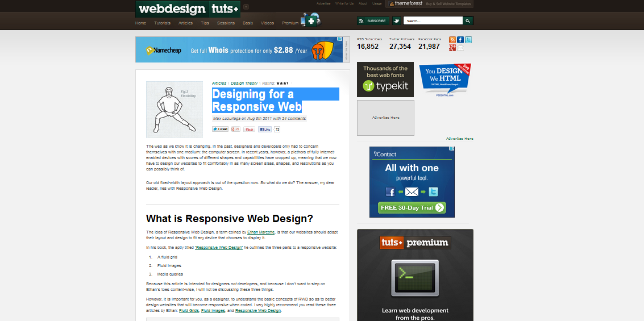Viewport: 644px width, 321px height.
Task: Click the stretching man article thumbnail
Action: pyautogui.click(x=174, y=110)
